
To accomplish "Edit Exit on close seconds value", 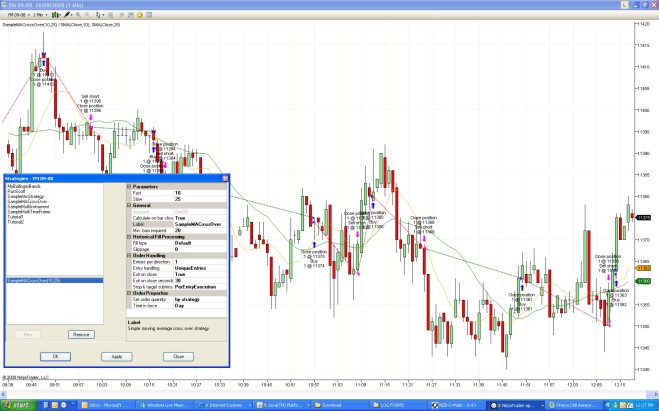I will pos(200,280).
